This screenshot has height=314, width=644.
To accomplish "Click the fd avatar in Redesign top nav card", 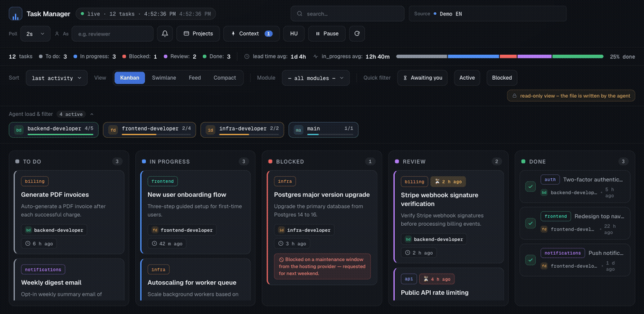I will click(544, 230).
